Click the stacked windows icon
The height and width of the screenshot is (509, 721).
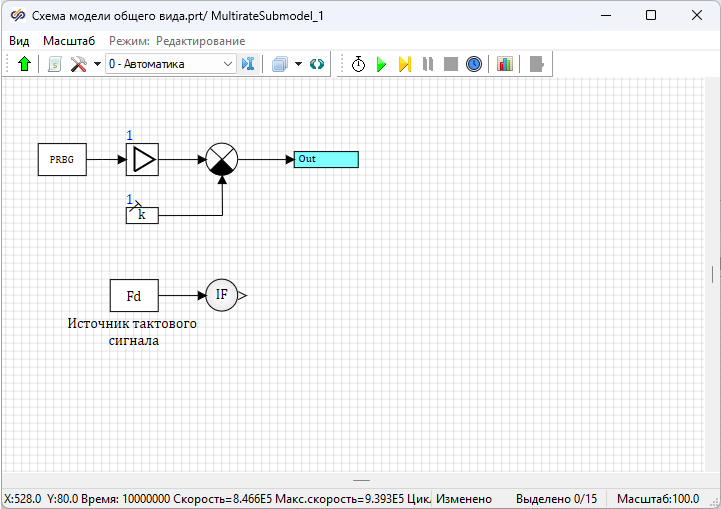click(279, 64)
